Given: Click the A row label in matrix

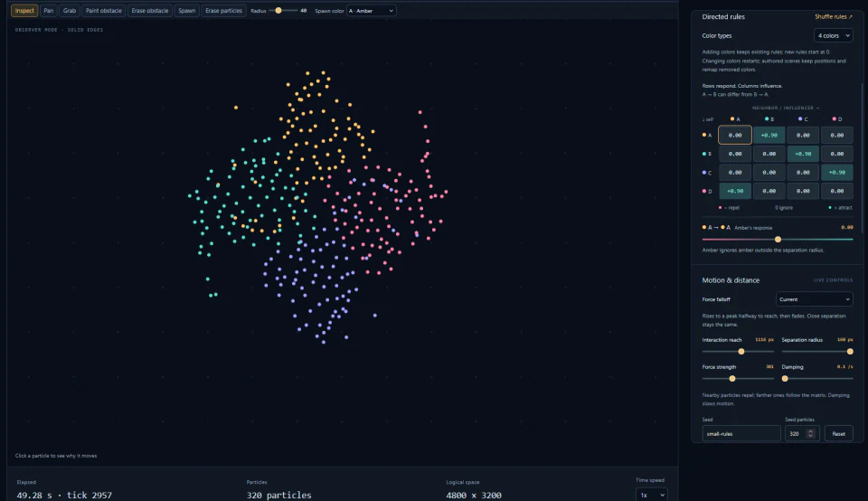Looking at the screenshot, I should click(x=707, y=135).
